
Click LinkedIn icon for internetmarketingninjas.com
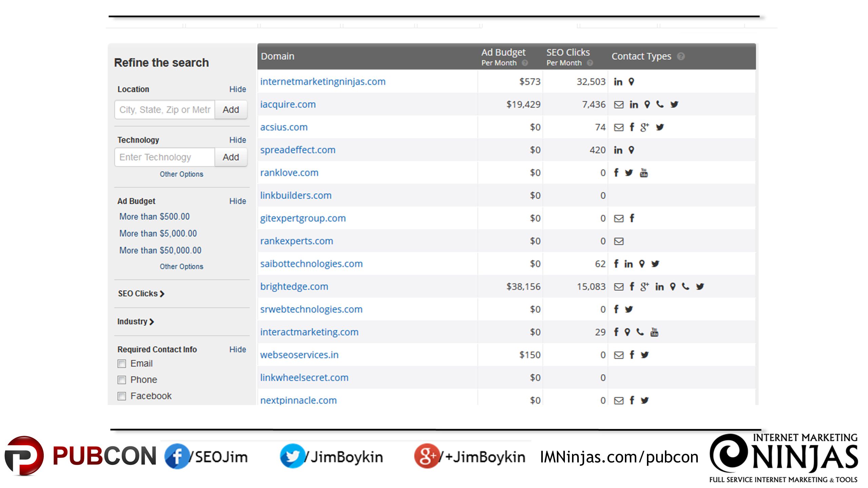pyautogui.click(x=618, y=82)
